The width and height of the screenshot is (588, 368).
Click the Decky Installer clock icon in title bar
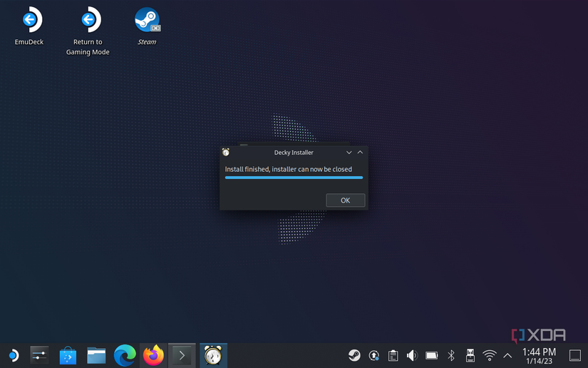coord(226,152)
